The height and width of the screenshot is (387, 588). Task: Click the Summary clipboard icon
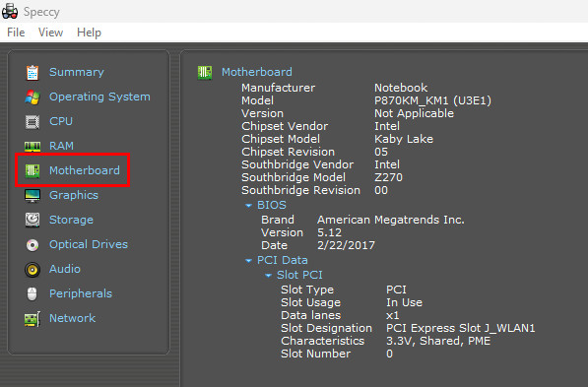(33, 73)
